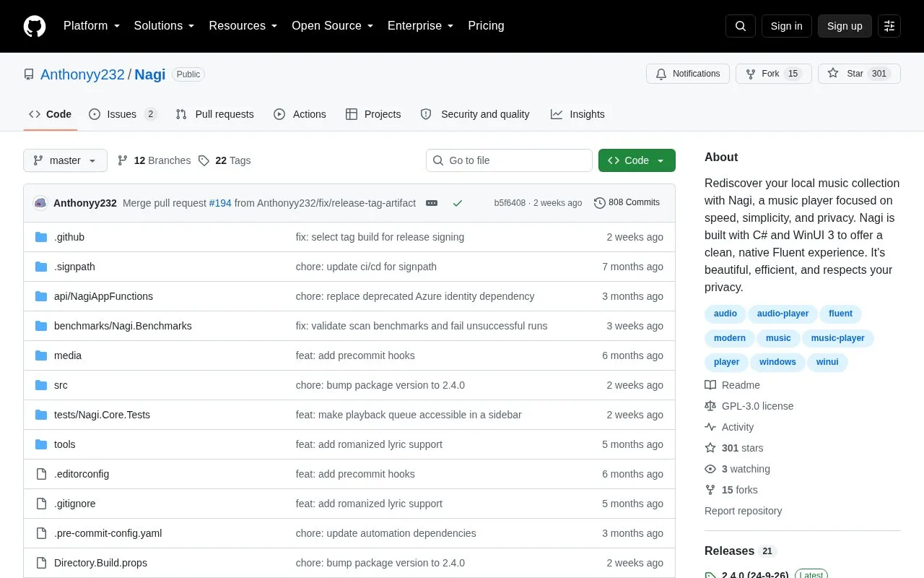This screenshot has height=578, width=924.
Task: Switch to the Actions tab
Action: [x=300, y=114]
